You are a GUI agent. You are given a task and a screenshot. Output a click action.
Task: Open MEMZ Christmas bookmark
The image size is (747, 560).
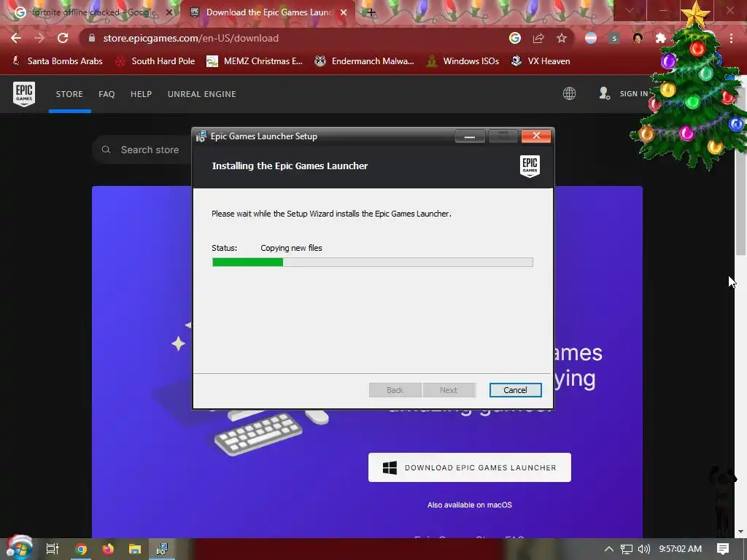[x=255, y=61]
